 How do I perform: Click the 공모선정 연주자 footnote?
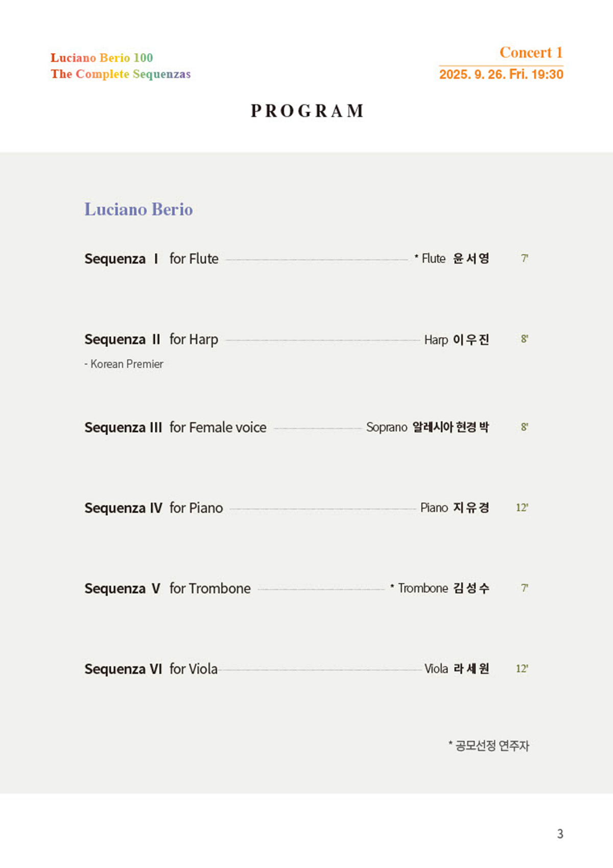click(x=489, y=745)
